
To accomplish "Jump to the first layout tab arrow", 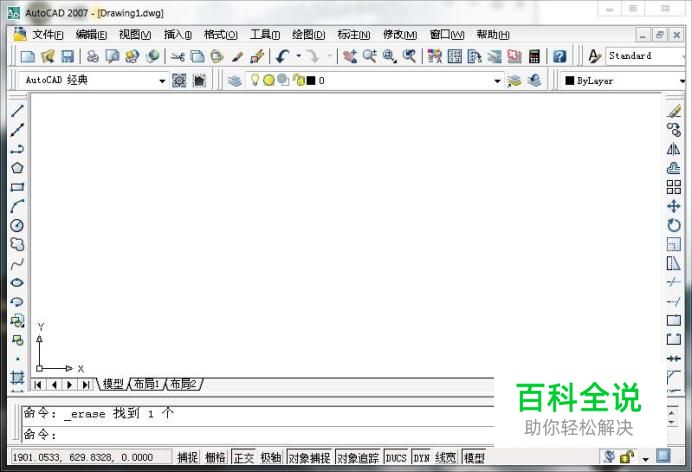I will click(38, 385).
